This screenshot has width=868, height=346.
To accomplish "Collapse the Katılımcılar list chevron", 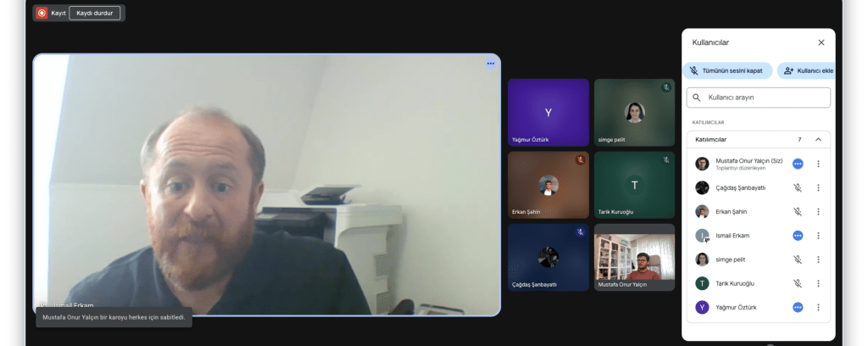I will tap(818, 139).
